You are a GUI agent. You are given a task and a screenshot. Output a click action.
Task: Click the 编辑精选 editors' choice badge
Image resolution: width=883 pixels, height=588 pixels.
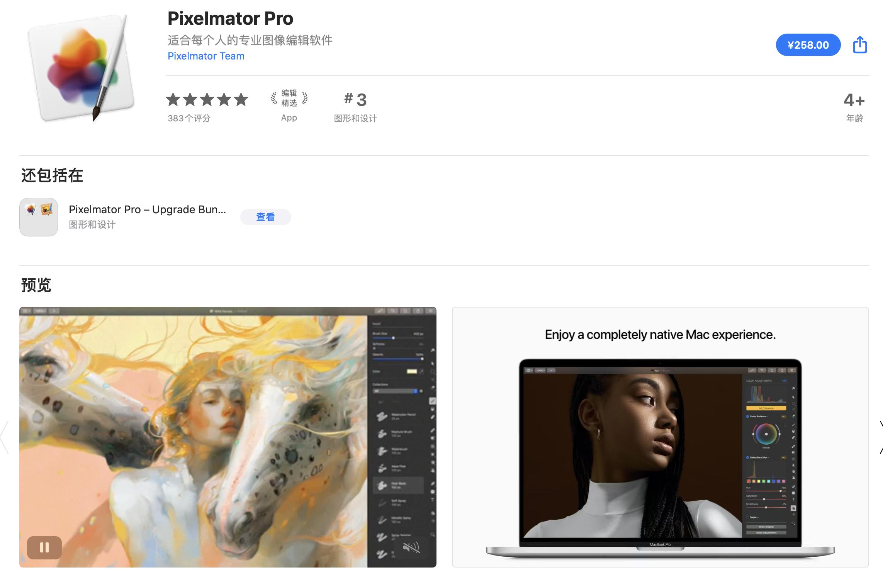point(289,98)
